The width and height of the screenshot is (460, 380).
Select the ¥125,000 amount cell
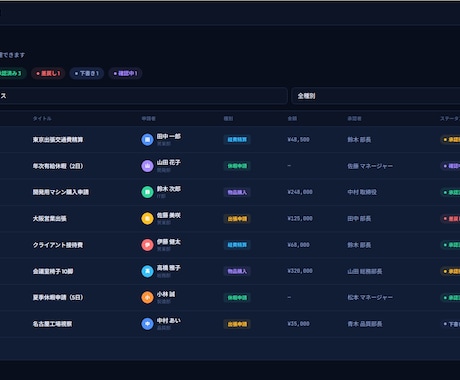(300, 219)
